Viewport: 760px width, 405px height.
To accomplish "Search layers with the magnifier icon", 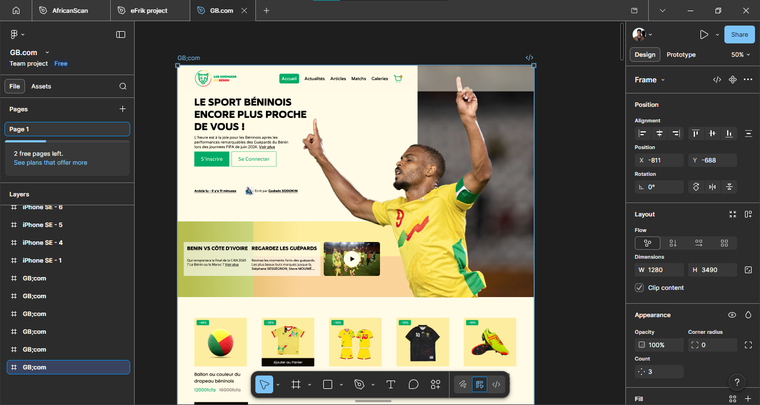I will click(x=123, y=86).
